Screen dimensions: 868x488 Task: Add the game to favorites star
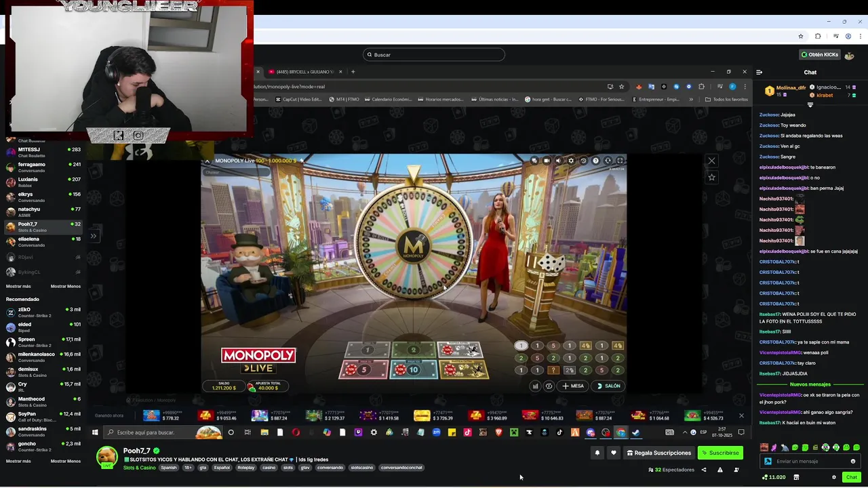(711, 177)
